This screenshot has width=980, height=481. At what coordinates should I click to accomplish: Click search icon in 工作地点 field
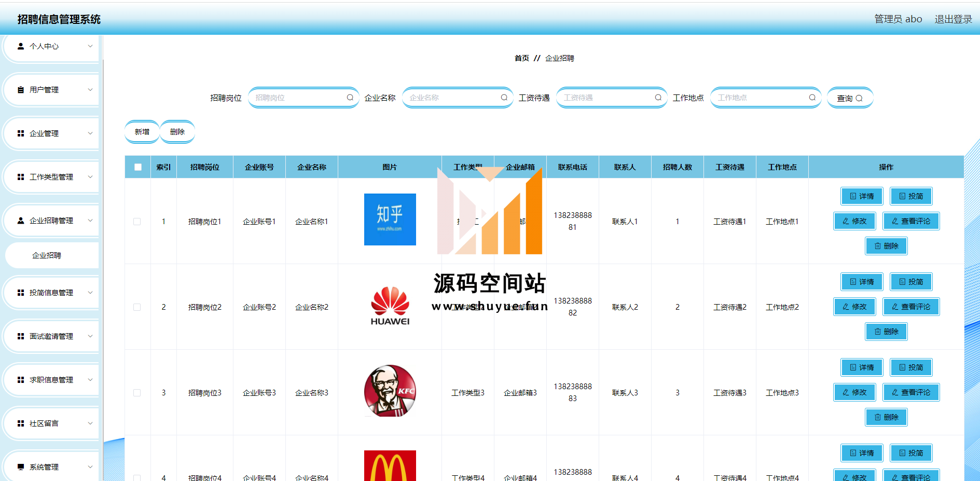[812, 98]
